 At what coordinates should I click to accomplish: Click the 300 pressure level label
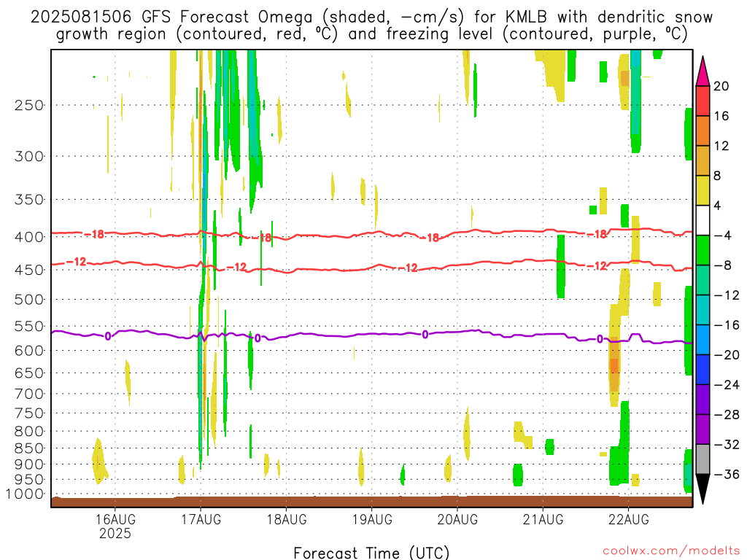(x=29, y=156)
